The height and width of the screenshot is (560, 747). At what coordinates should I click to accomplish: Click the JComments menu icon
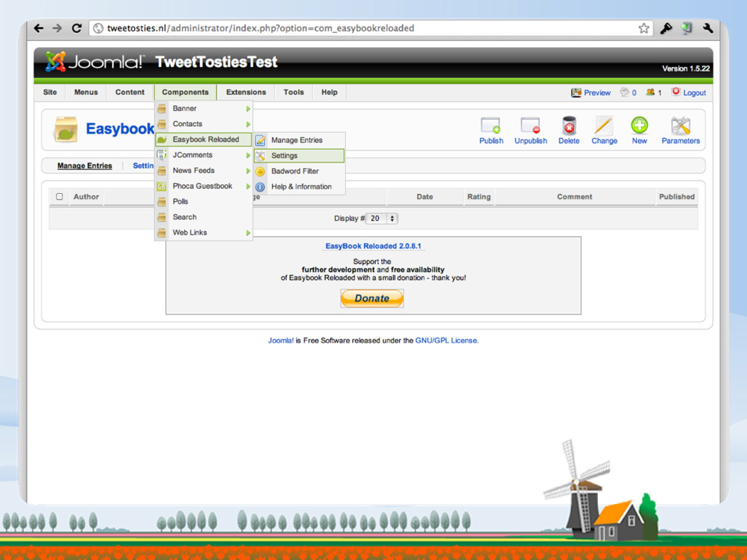(162, 155)
